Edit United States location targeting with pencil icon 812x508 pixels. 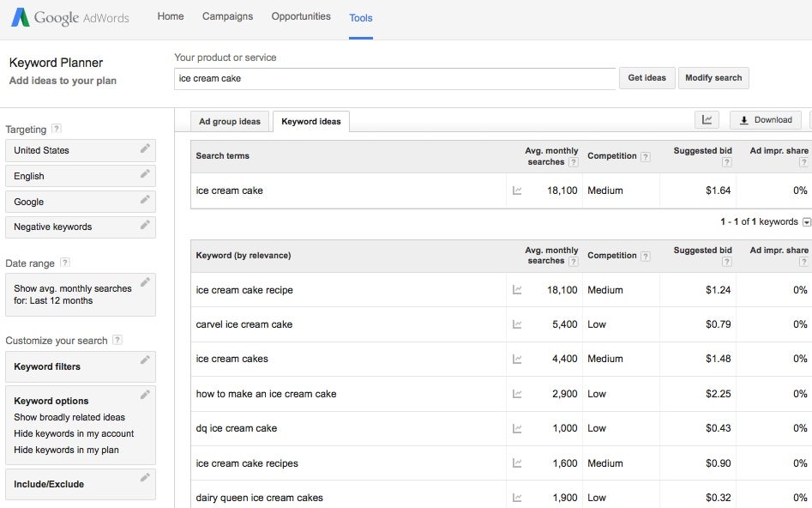pyautogui.click(x=145, y=148)
